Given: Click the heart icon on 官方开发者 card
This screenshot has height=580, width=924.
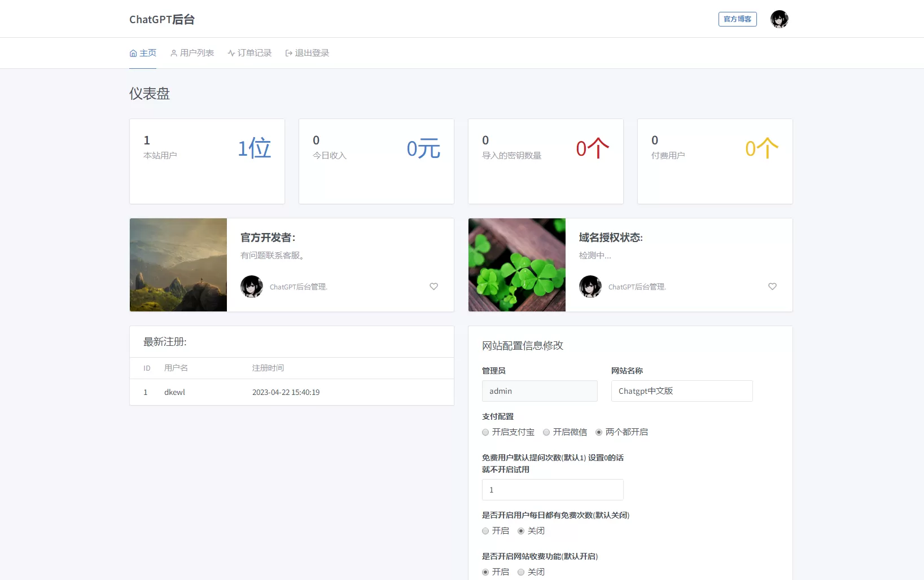Looking at the screenshot, I should [x=433, y=287].
